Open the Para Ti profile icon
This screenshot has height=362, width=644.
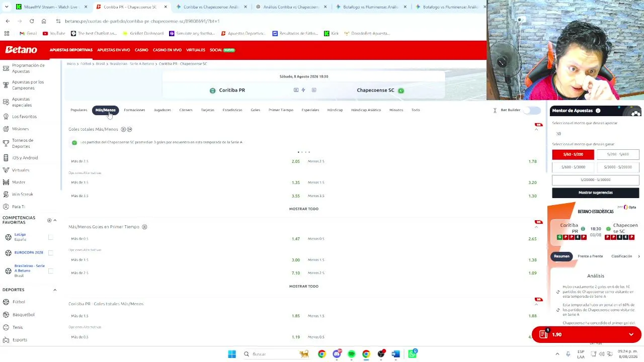[6, 207]
